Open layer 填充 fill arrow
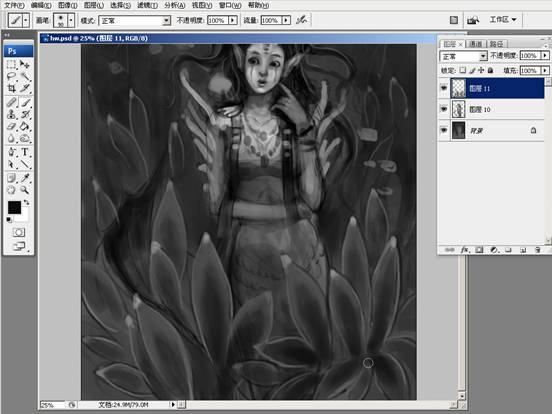The image size is (552, 414). click(545, 71)
